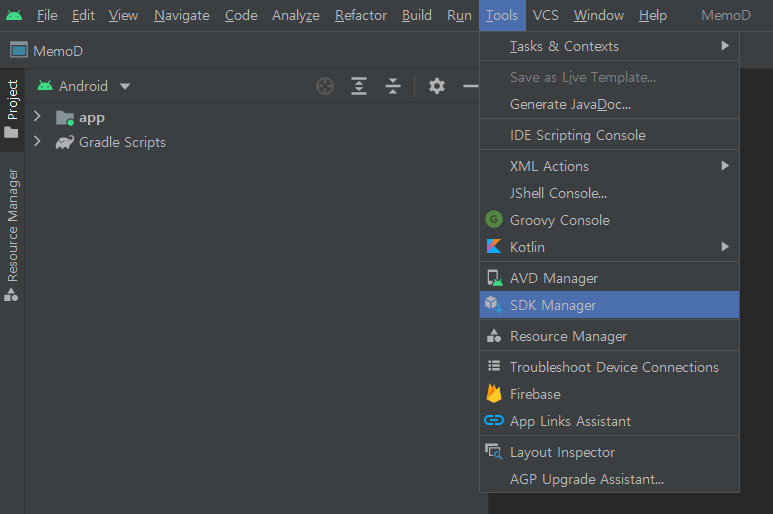Click the Troubleshoot Device Connections list icon

[494, 366]
